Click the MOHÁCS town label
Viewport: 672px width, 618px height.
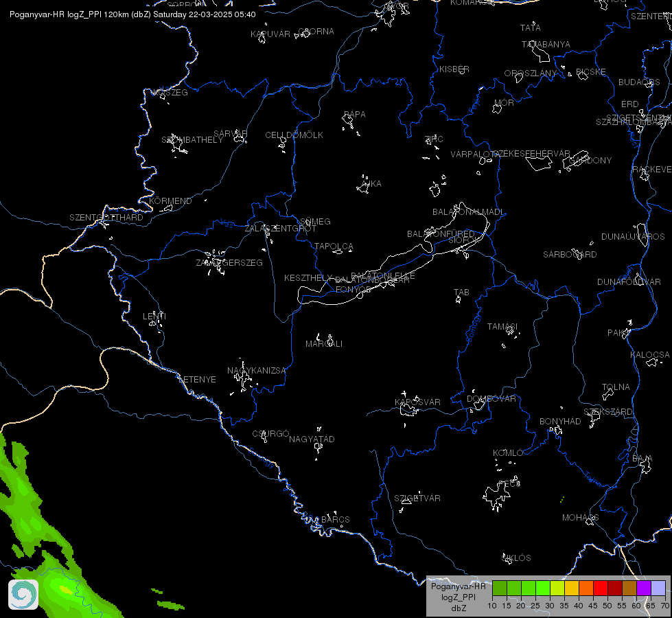580,518
